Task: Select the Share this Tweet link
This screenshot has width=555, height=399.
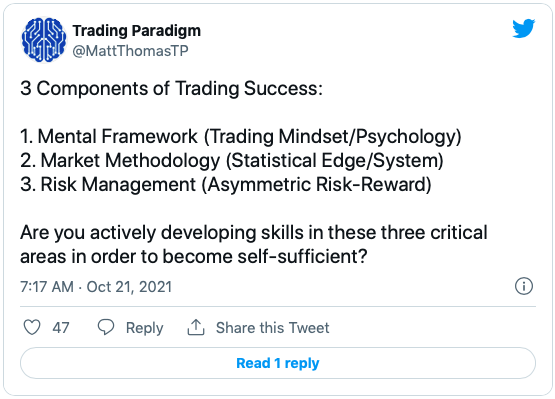Action: click(273, 327)
